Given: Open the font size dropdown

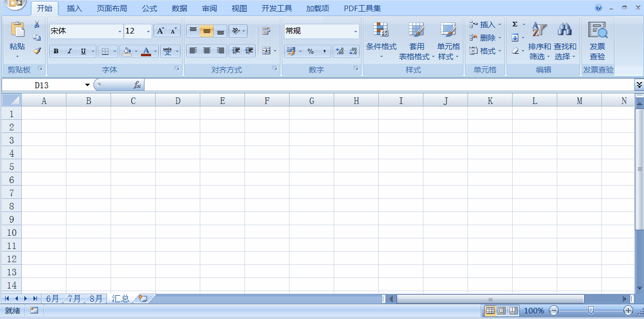Looking at the screenshot, I should pyautogui.click(x=148, y=31).
